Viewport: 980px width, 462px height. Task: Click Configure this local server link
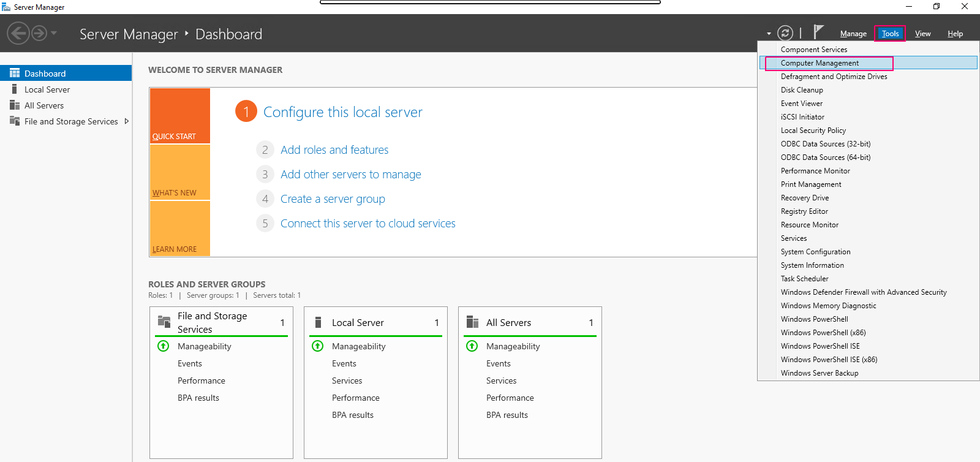(x=342, y=112)
